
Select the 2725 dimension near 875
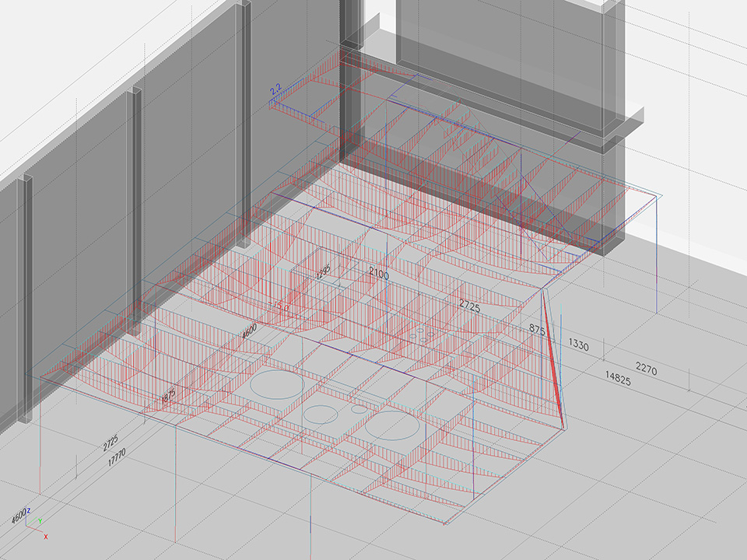[470, 304]
